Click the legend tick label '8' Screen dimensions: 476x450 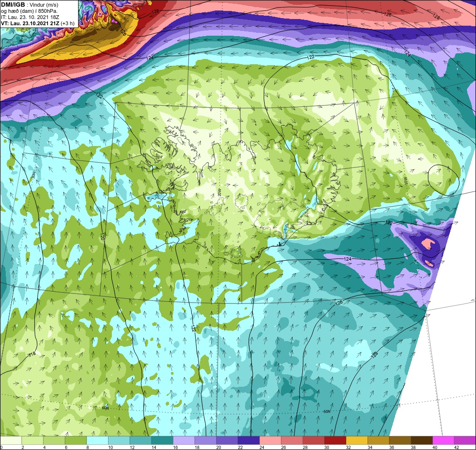[x=89, y=447]
